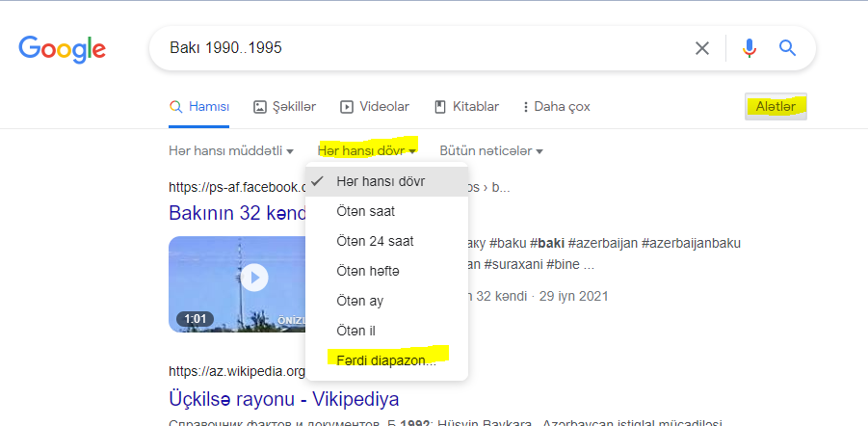The height and width of the screenshot is (426, 868).
Task: Play the video thumbnail preview
Action: 253,280
